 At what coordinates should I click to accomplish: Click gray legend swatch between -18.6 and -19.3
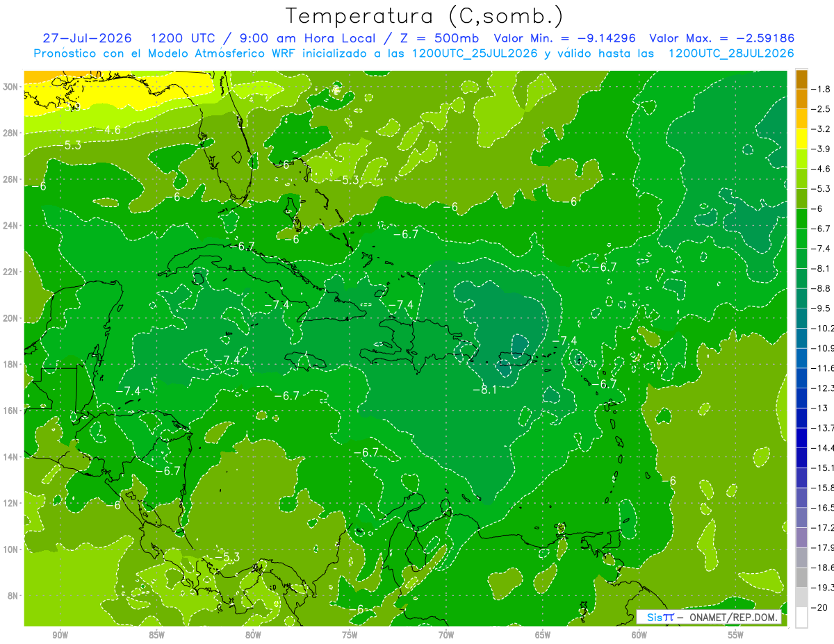click(801, 577)
